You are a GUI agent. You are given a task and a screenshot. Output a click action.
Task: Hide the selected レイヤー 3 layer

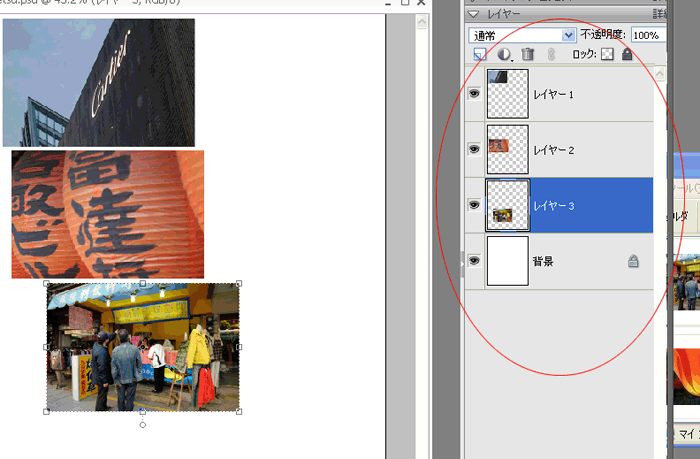point(474,205)
